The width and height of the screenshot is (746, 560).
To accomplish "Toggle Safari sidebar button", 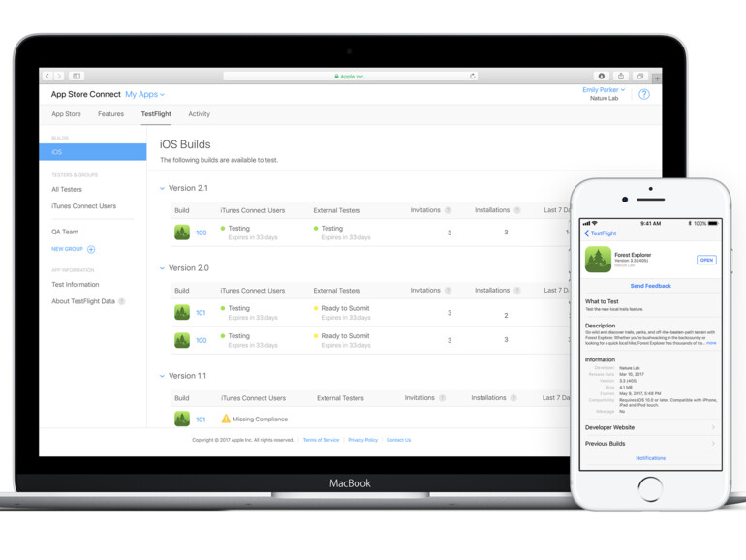I will (x=77, y=77).
